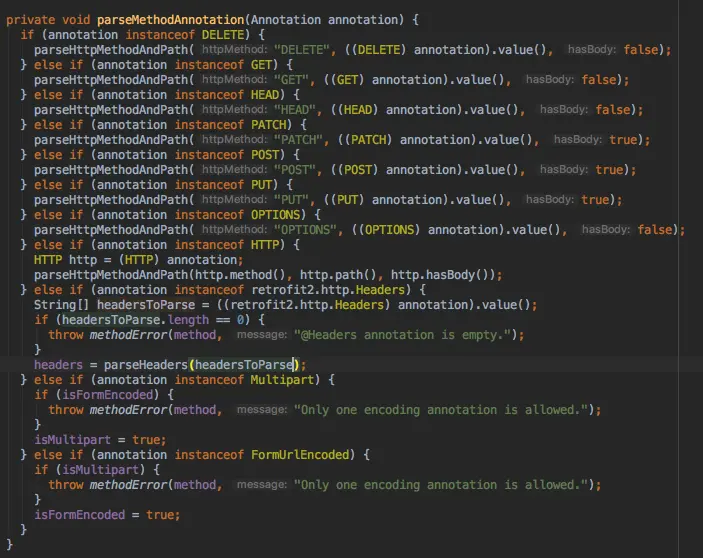Click the "PATCH" string literal argument

tap(298, 140)
